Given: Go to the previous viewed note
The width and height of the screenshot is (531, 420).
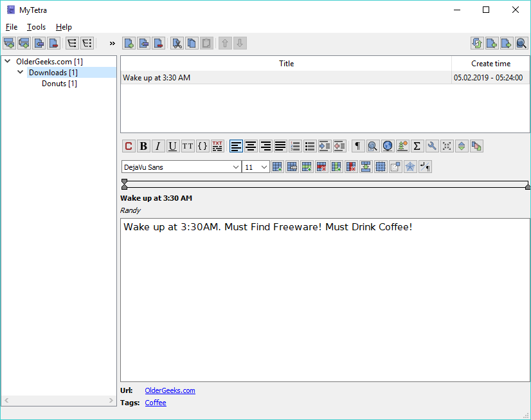Looking at the screenshot, I should [492, 43].
